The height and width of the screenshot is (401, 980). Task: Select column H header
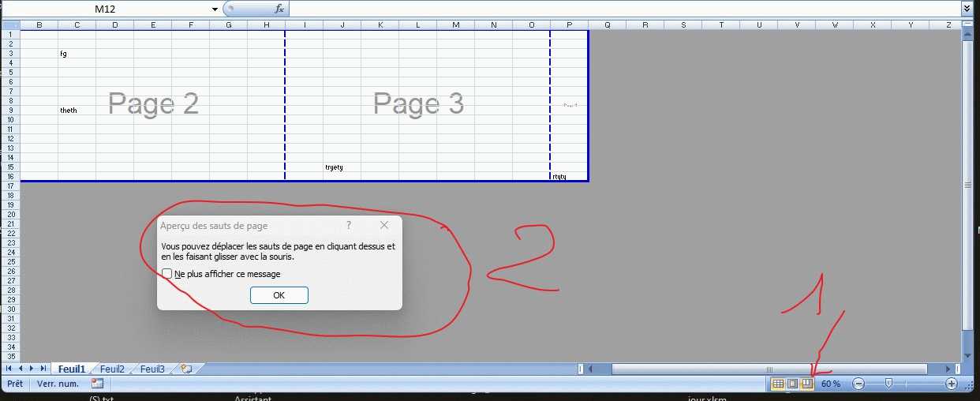tap(266, 24)
